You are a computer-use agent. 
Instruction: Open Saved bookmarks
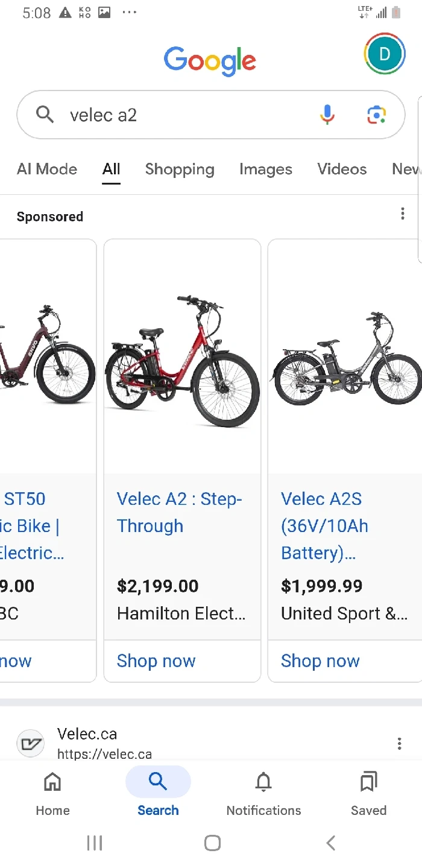tap(368, 793)
